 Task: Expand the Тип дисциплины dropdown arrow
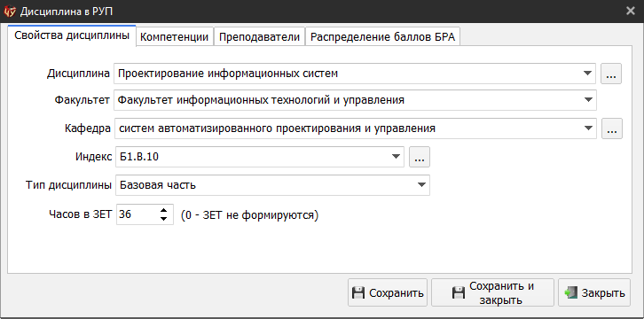point(421,185)
